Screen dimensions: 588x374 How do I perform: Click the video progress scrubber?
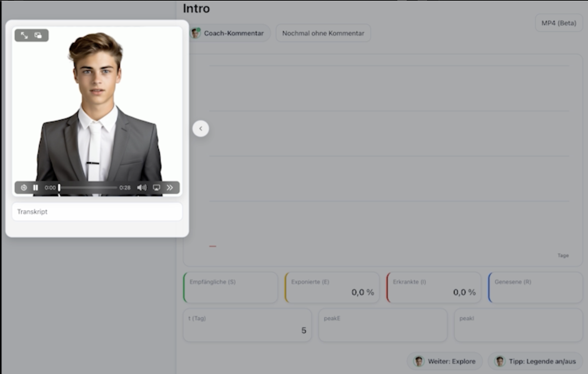coord(88,187)
